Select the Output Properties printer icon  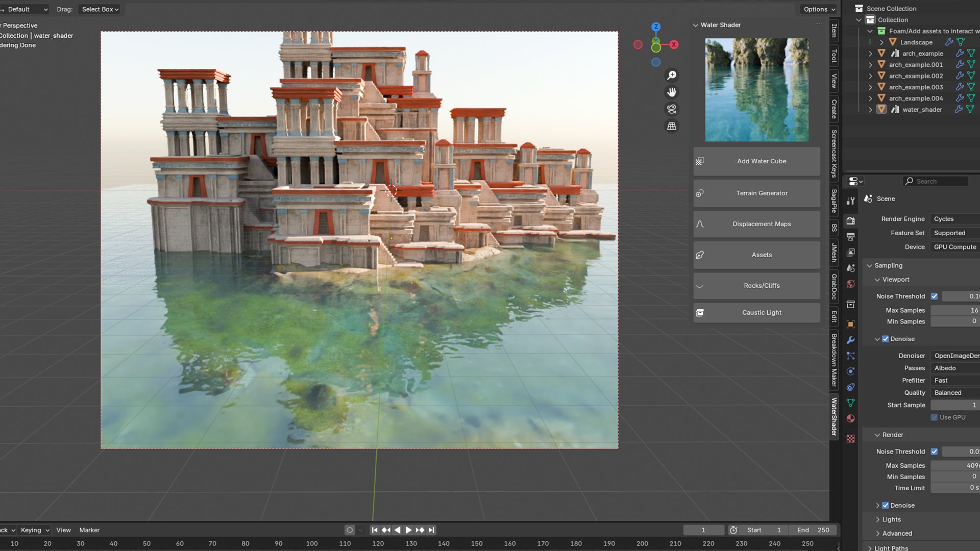pos(850,236)
